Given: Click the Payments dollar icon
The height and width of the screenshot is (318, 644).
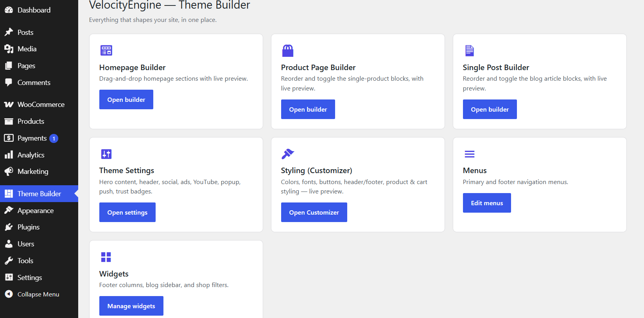Looking at the screenshot, I should [x=9, y=138].
